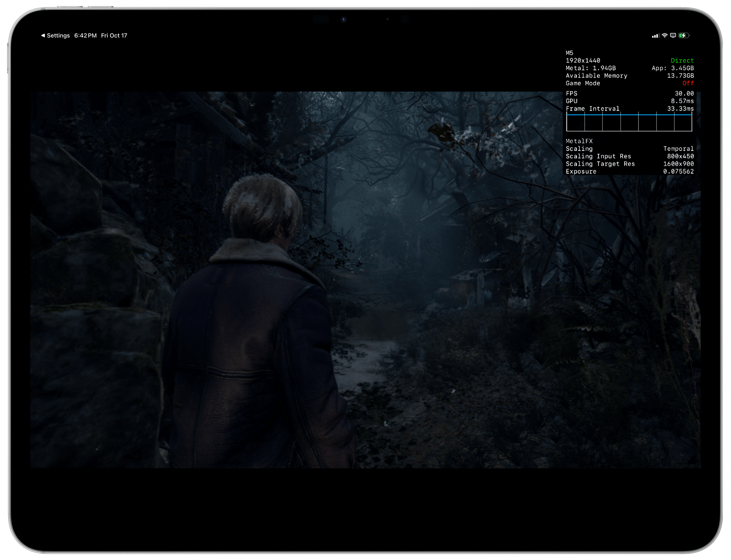Click the M5 chip label
This screenshot has width=731, height=560.
(569, 53)
